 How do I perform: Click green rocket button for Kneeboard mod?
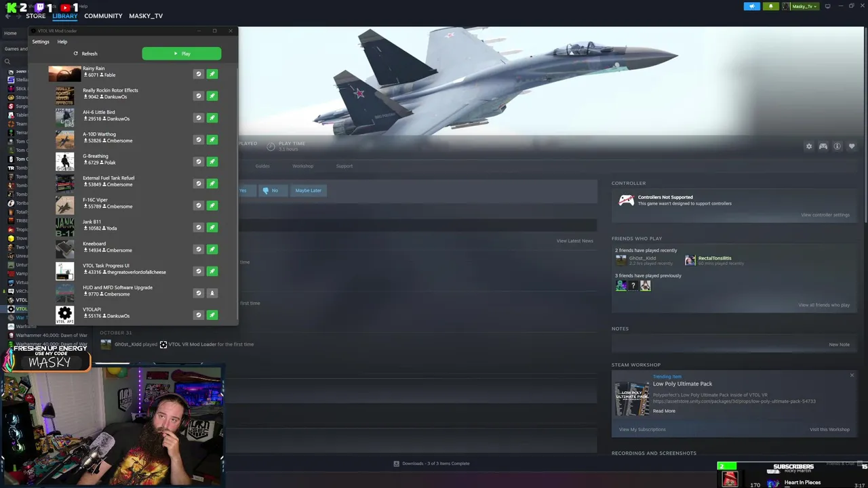pyautogui.click(x=212, y=249)
